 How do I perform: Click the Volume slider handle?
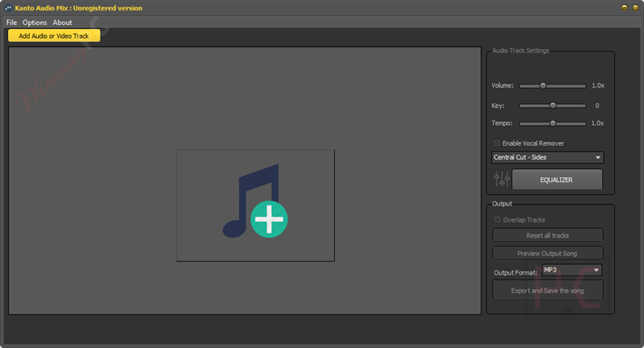[x=543, y=86]
